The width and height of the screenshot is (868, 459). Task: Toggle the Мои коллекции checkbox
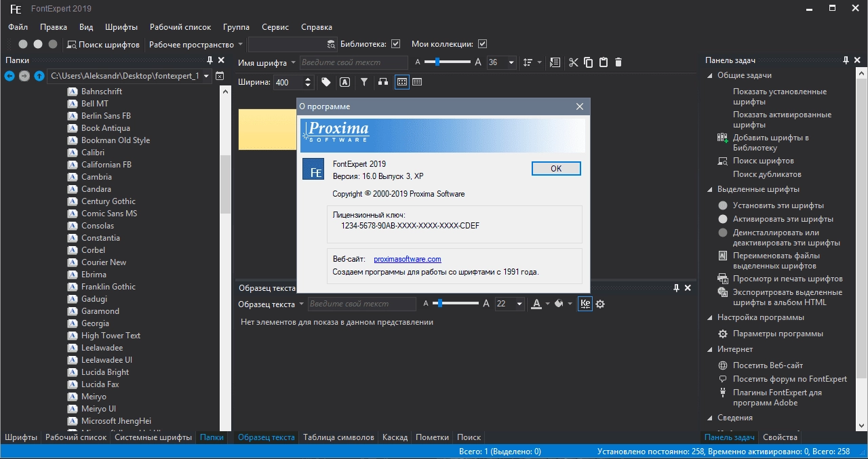pyautogui.click(x=483, y=44)
